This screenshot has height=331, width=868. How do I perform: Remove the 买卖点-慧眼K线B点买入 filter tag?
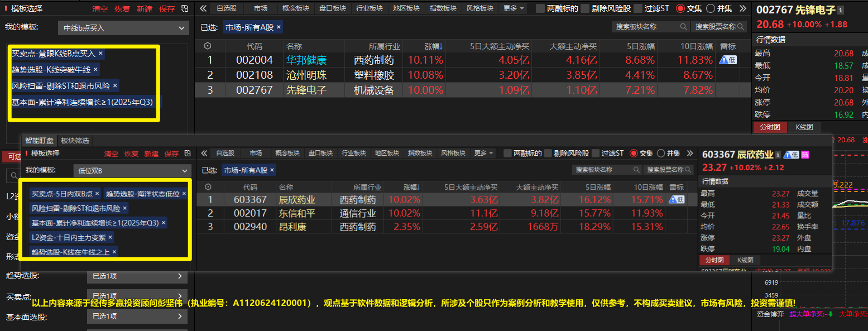(x=100, y=53)
